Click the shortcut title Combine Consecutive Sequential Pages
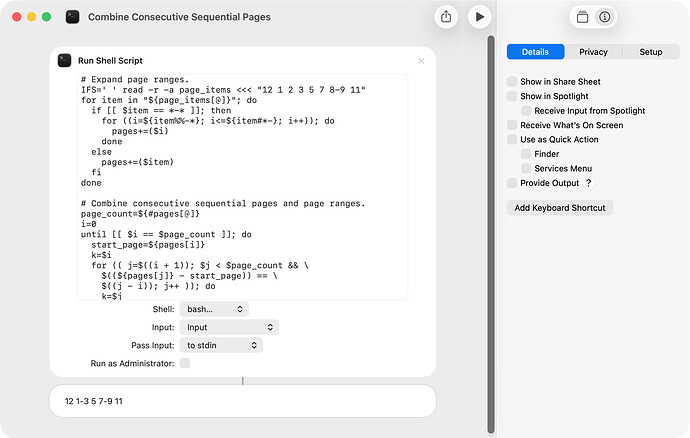 coord(179,17)
